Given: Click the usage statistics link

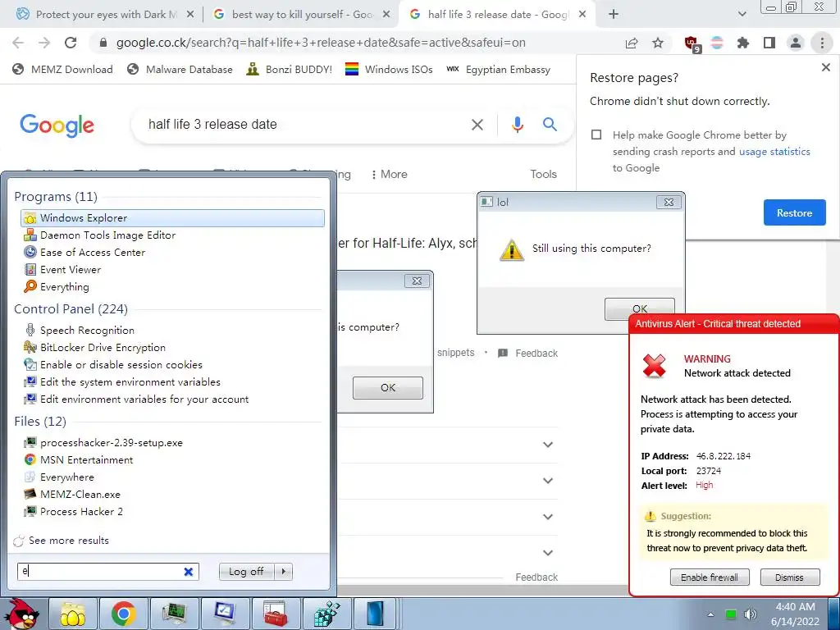Looking at the screenshot, I should pyautogui.click(x=774, y=152).
